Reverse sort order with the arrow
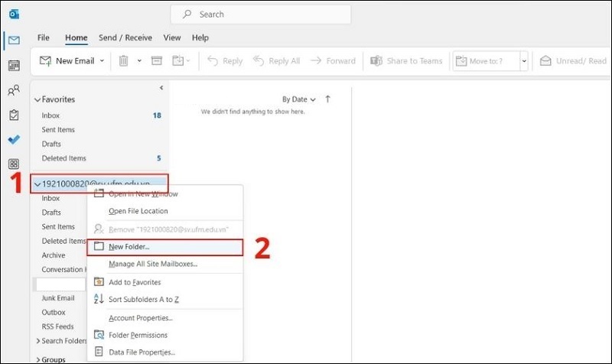 click(327, 99)
